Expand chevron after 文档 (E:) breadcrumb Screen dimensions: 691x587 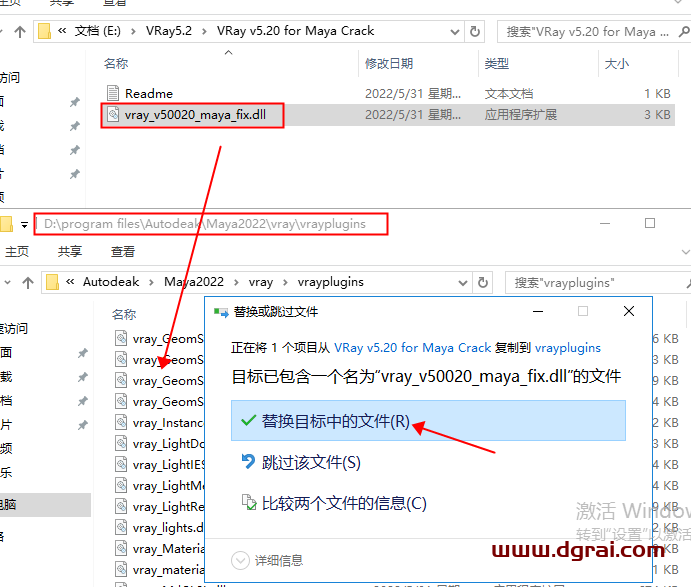coord(133,32)
